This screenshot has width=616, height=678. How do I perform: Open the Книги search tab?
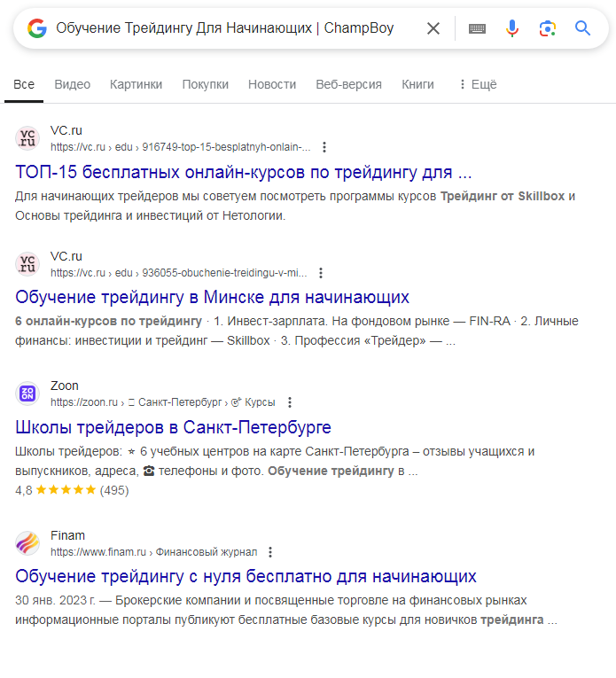(x=417, y=84)
